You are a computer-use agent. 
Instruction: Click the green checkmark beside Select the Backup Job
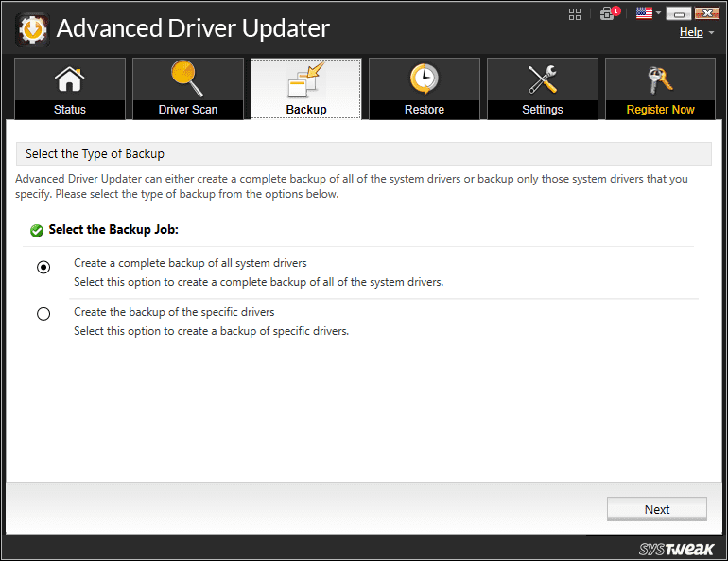tap(37, 230)
